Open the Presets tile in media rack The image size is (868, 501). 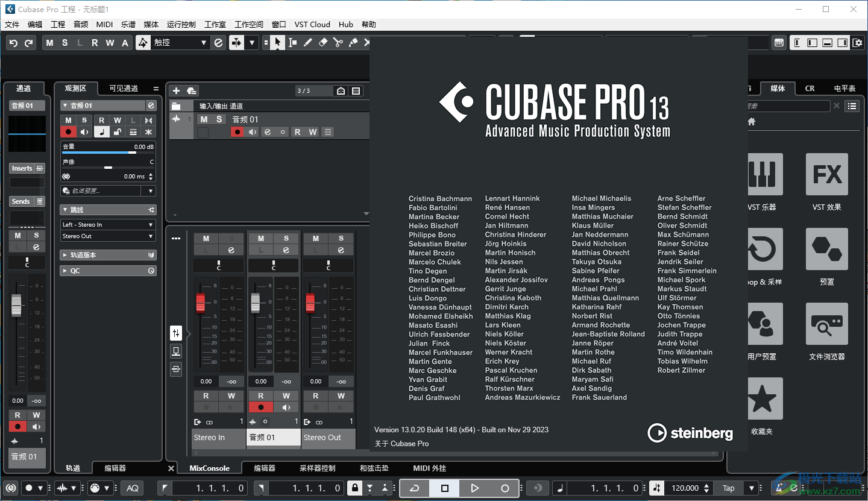point(826,249)
